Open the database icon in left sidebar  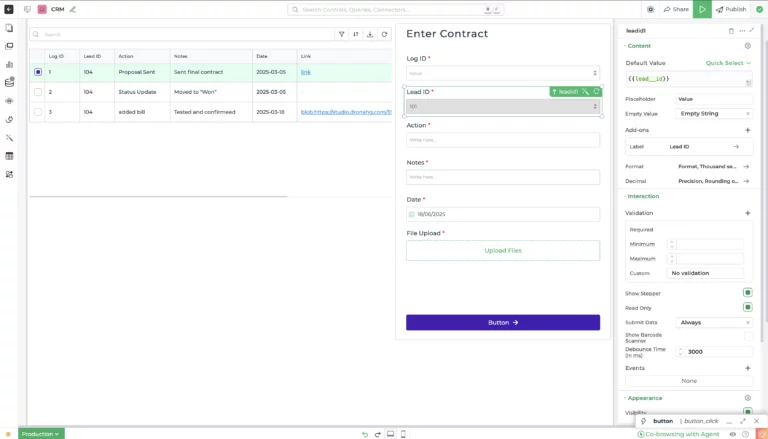[x=9, y=82]
